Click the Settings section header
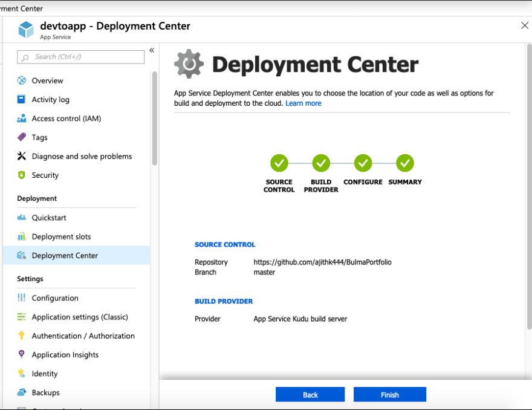Screen dimensions: 532x410 [x=30, y=279]
